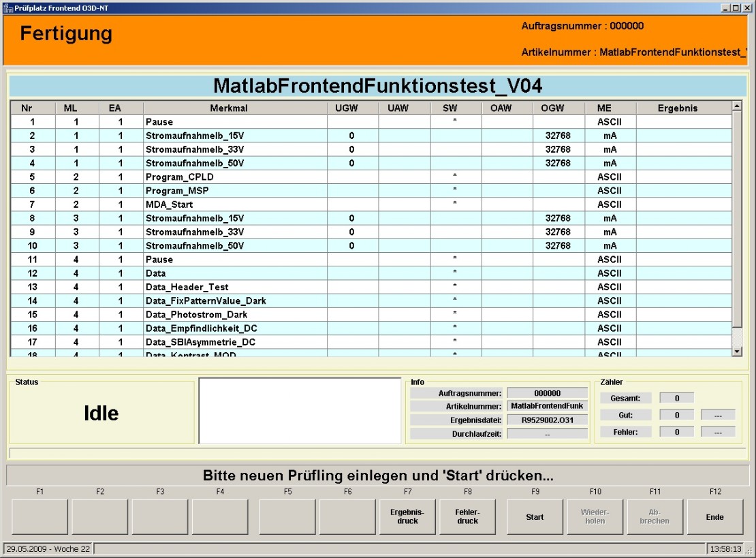This screenshot has height=558, width=756.
Task: Select the Nr column header
Action: [33, 108]
